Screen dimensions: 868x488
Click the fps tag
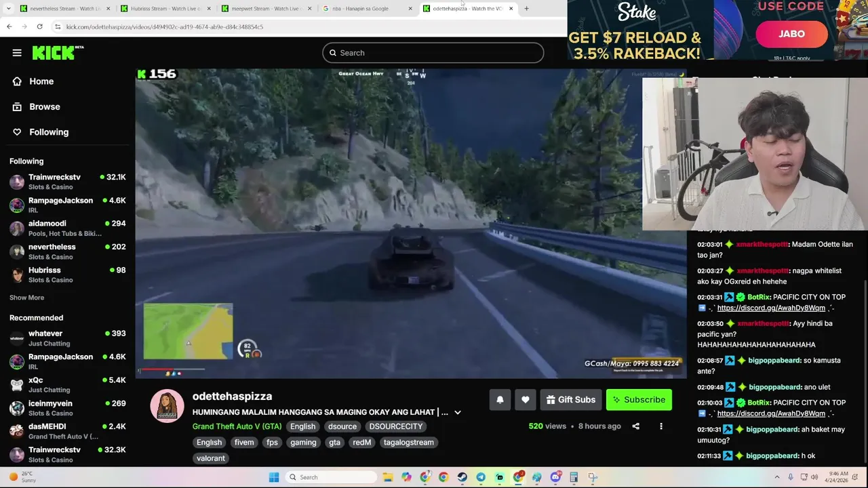click(272, 443)
